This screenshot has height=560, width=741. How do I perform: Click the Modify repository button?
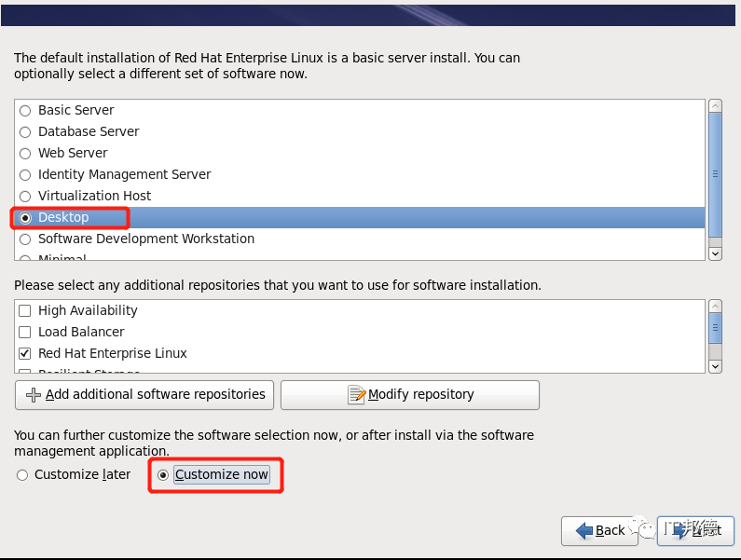pos(410,395)
